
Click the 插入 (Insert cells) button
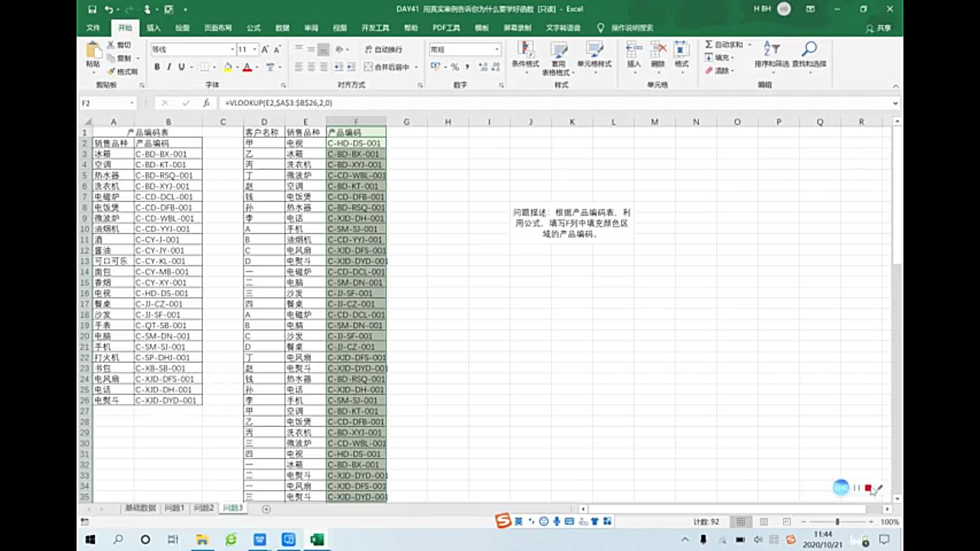pyautogui.click(x=632, y=57)
